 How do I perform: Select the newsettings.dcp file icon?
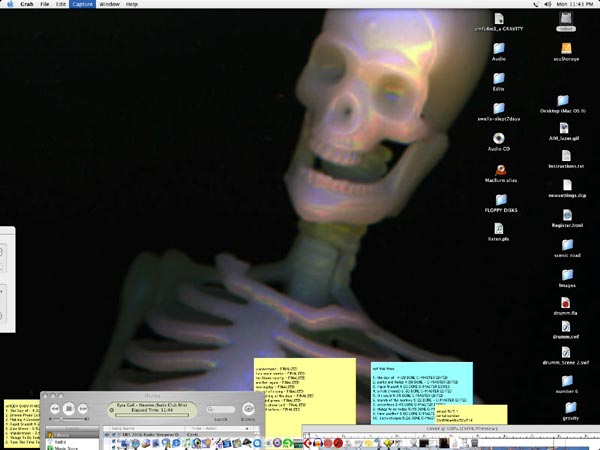point(567,185)
